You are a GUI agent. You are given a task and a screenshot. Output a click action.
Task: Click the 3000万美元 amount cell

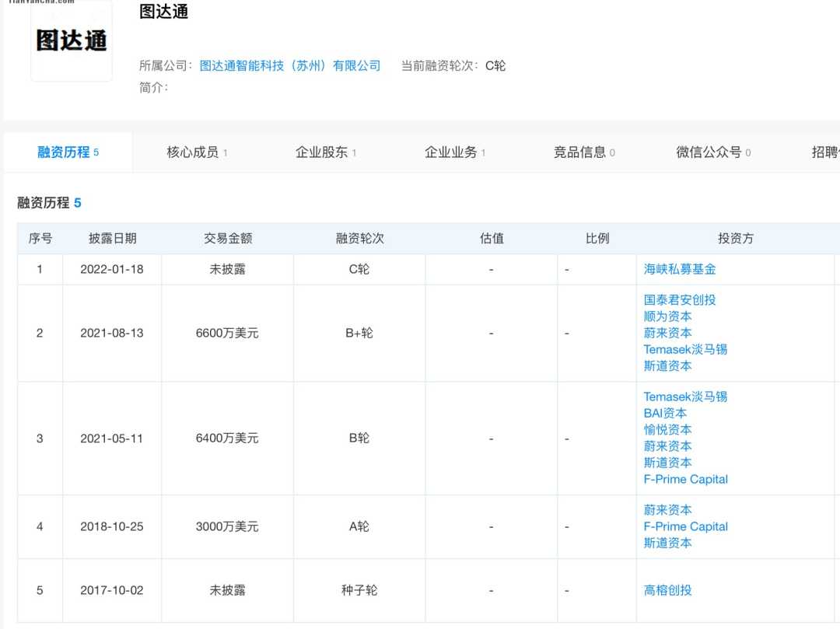(x=227, y=526)
